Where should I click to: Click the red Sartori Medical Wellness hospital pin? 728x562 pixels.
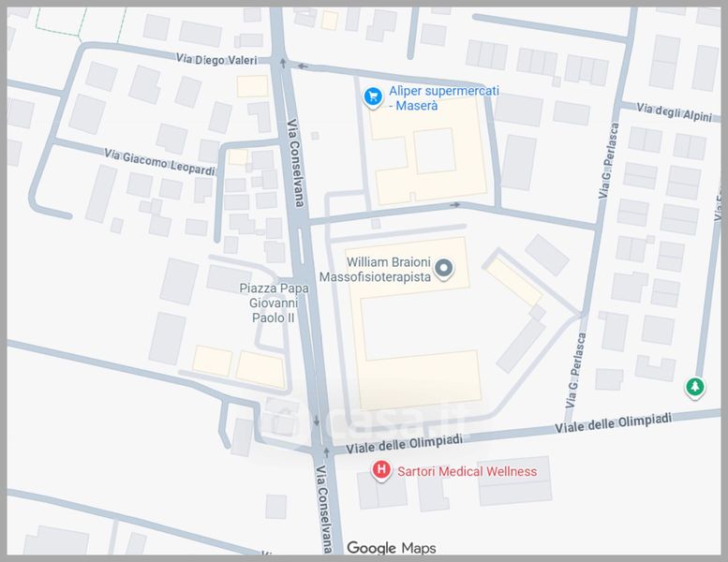381,470
